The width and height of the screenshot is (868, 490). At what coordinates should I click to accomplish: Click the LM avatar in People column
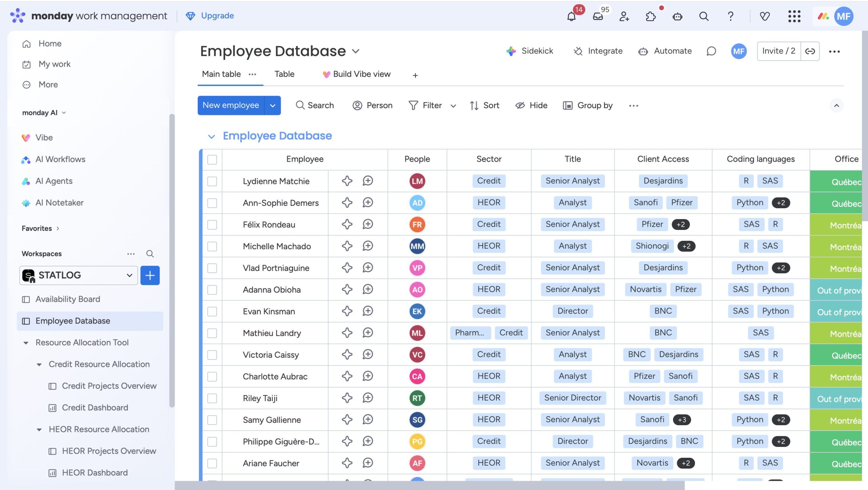pyautogui.click(x=417, y=181)
